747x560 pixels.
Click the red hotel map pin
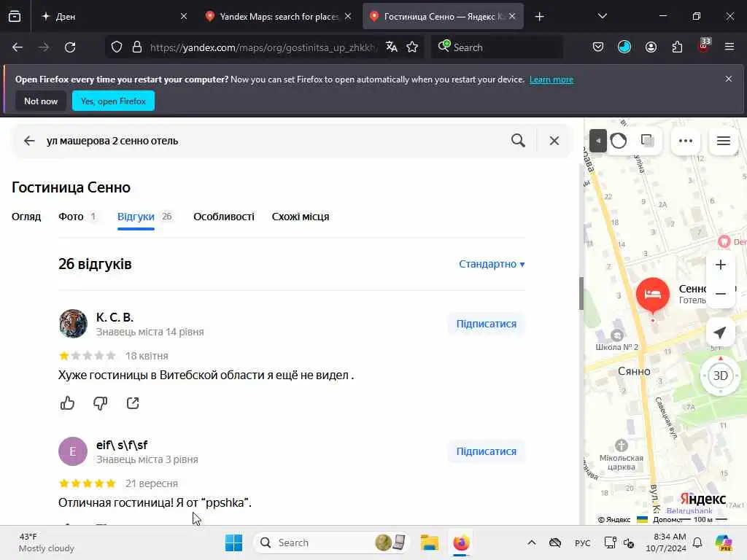653,295
